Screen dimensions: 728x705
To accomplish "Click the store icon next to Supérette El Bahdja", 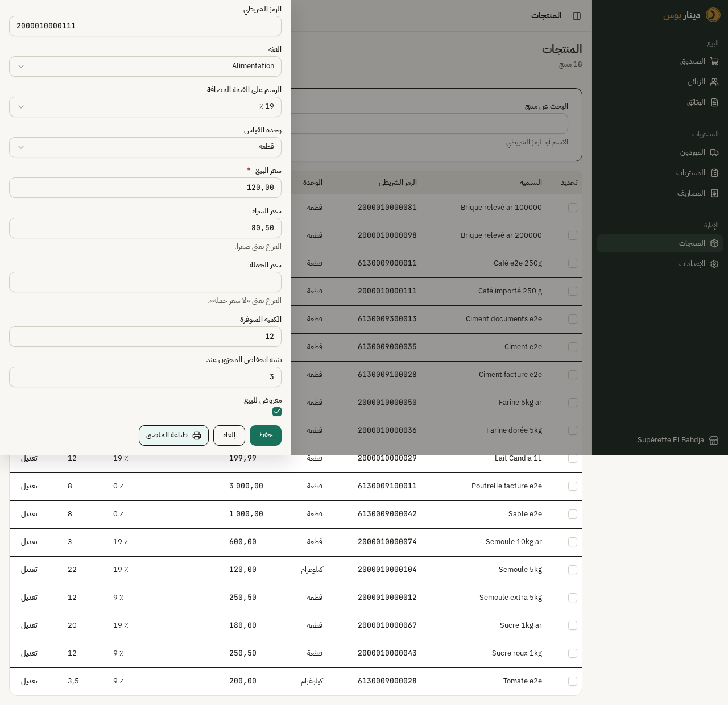I will [x=714, y=440].
